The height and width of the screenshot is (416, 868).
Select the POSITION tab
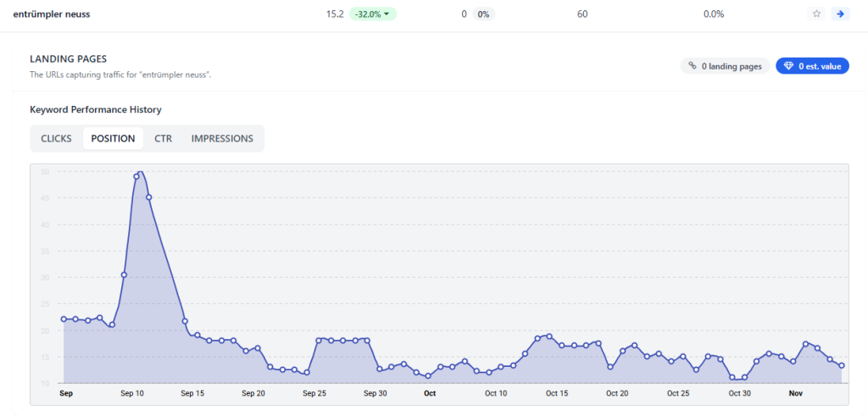[113, 139]
